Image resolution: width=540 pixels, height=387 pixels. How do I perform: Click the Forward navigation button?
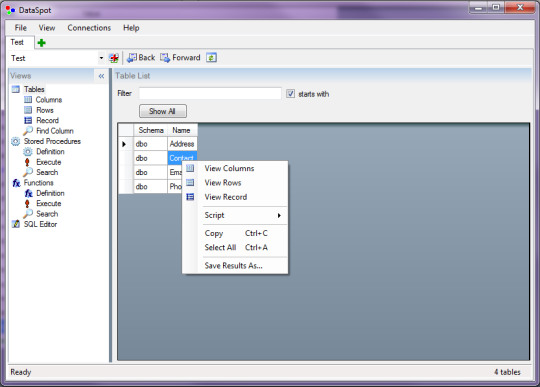tap(180, 57)
